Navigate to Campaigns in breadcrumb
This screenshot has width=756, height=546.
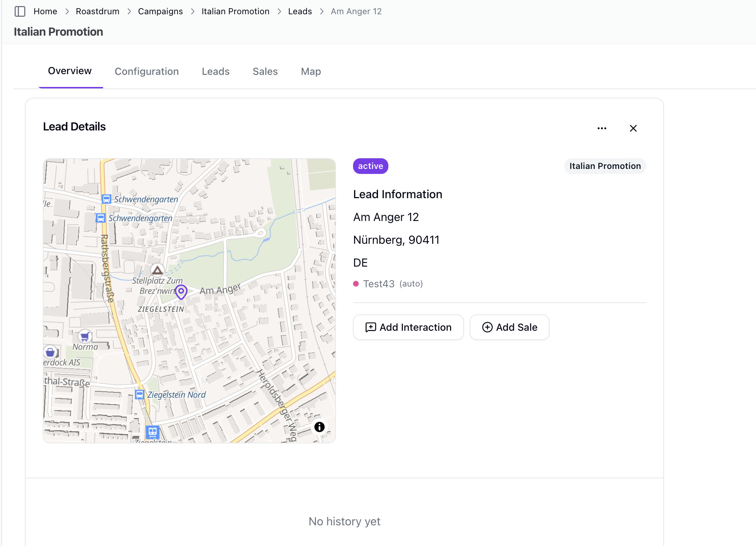tap(160, 11)
